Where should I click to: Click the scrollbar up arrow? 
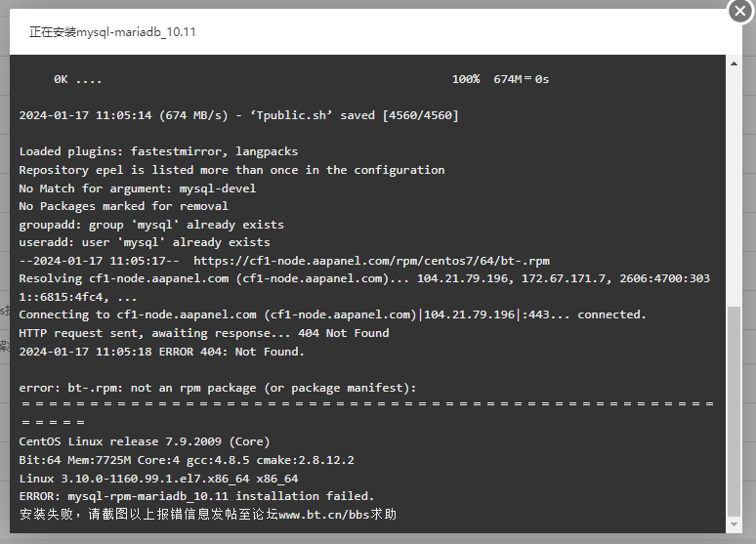point(734,63)
